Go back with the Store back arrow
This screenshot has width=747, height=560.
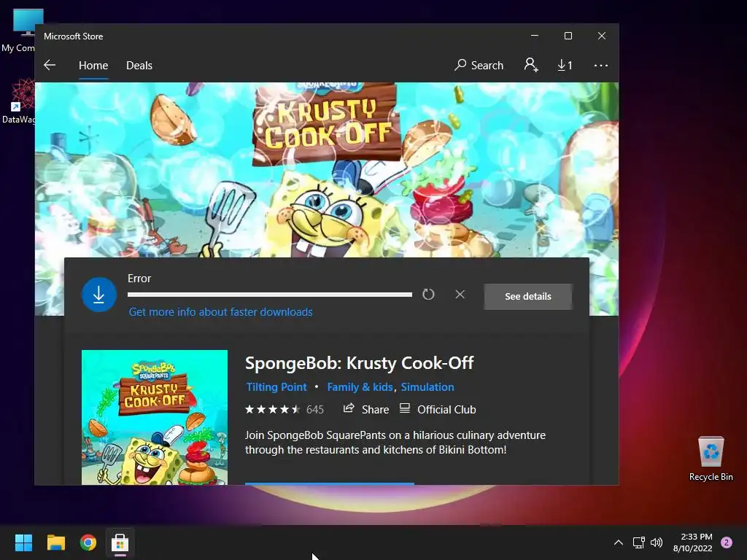point(50,65)
